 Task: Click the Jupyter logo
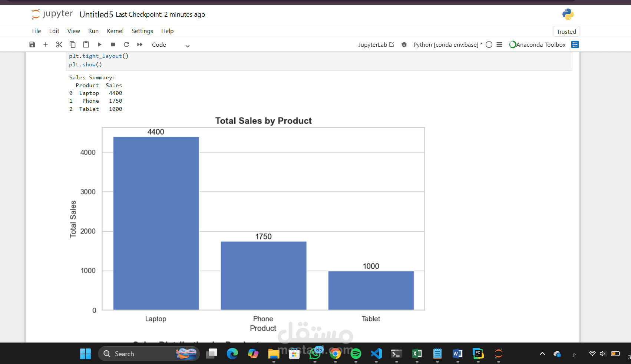click(x=52, y=14)
